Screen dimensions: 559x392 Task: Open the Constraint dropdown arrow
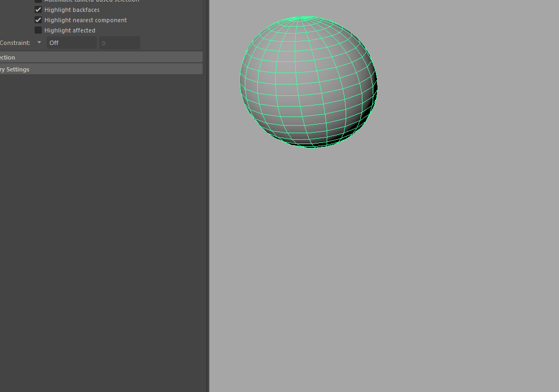click(x=39, y=42)
